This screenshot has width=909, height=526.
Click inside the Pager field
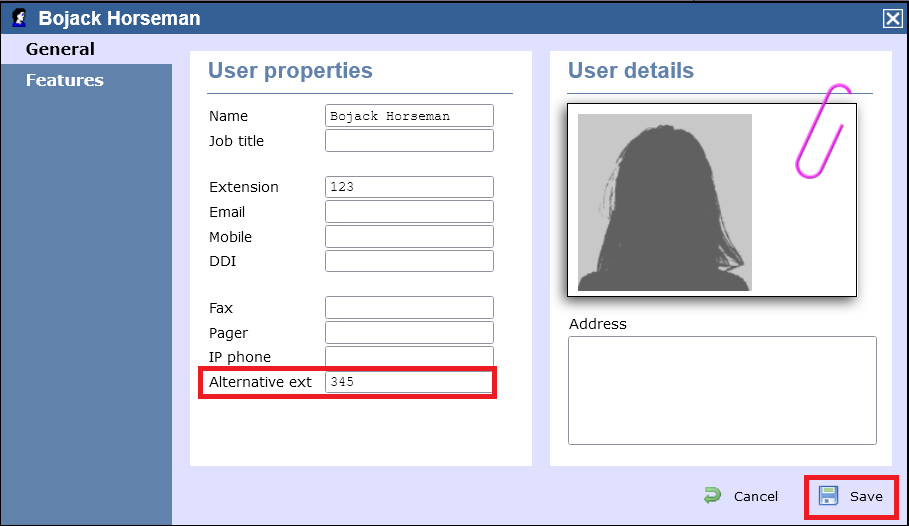tap(409, 333)
